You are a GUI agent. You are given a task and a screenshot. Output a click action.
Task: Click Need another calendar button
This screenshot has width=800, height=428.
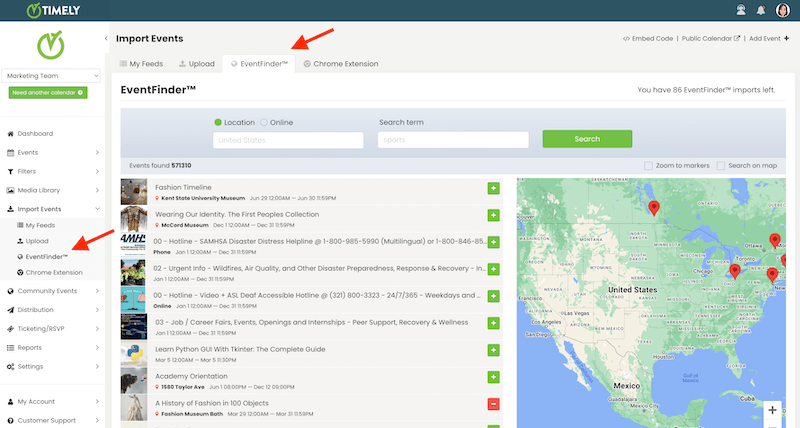[48, 93]
